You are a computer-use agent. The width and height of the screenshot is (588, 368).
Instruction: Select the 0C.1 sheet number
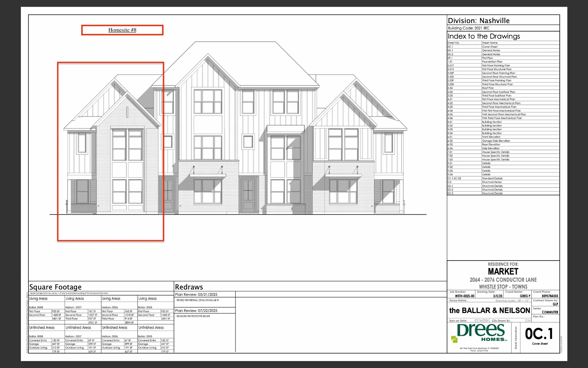click(539, 334)
